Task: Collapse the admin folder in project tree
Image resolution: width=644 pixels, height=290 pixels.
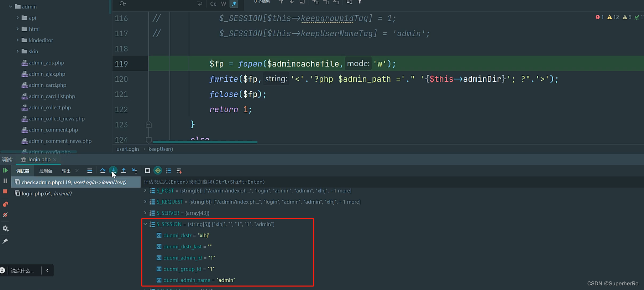Action: pyautogui.click(x=10, y=6)
